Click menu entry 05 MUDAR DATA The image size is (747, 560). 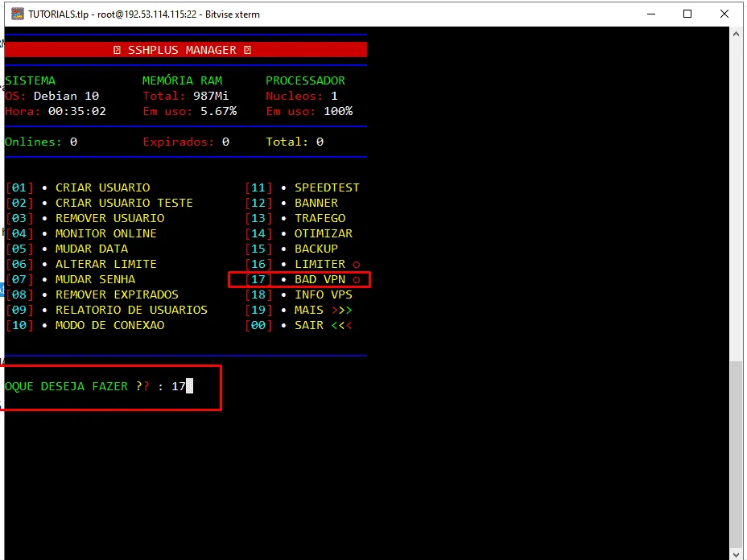(x=67, y=249)
